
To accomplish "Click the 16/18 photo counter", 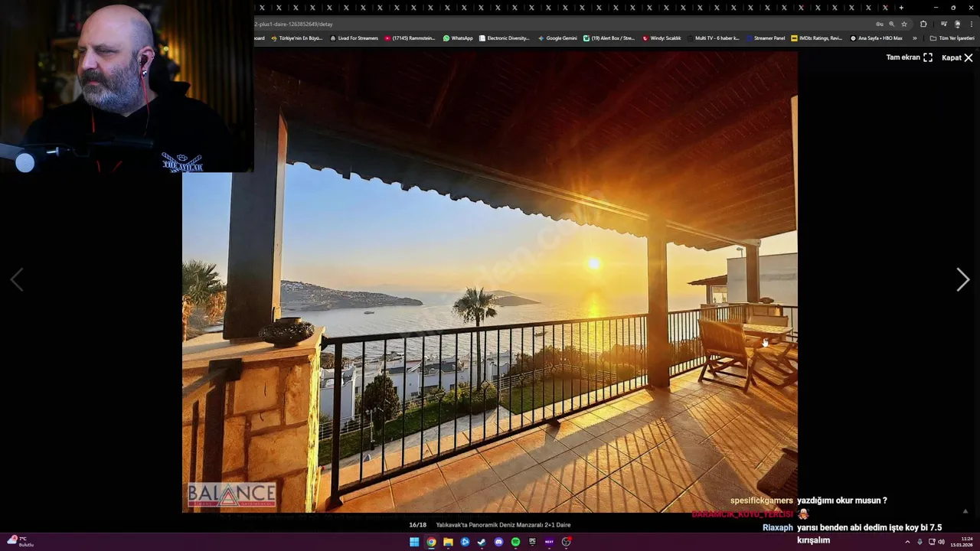I will [417, 525].
